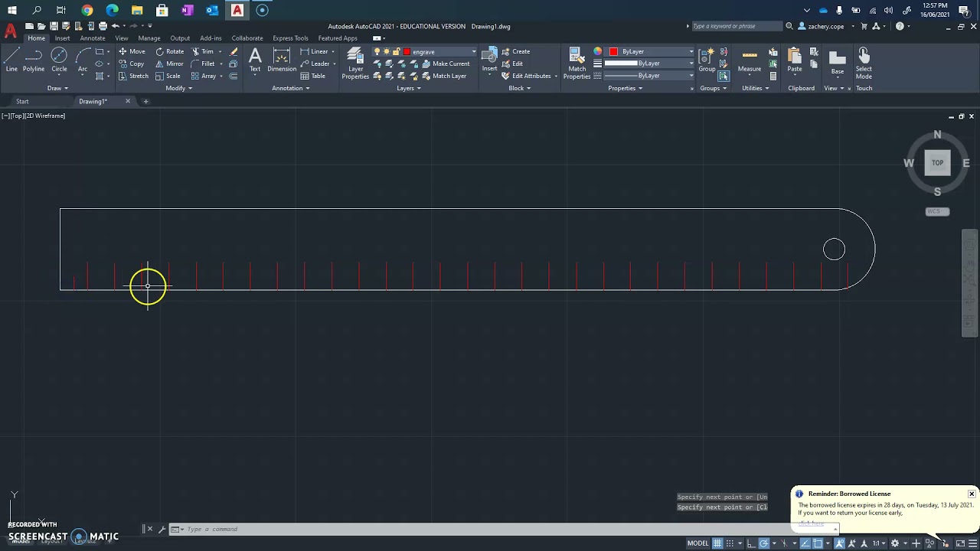Switch to the Annotate ribbon tab
Screen dimensions: 980x551
click(93, 38)
